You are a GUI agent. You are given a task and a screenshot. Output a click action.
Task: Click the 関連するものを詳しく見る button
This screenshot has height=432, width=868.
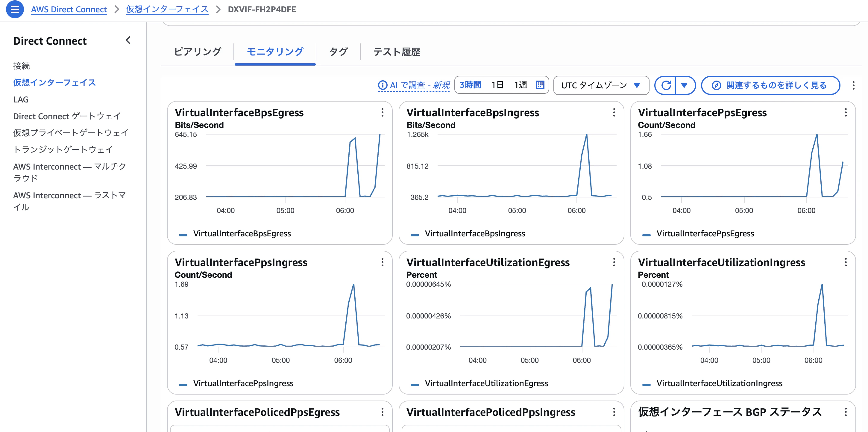[x=770, y=85]
